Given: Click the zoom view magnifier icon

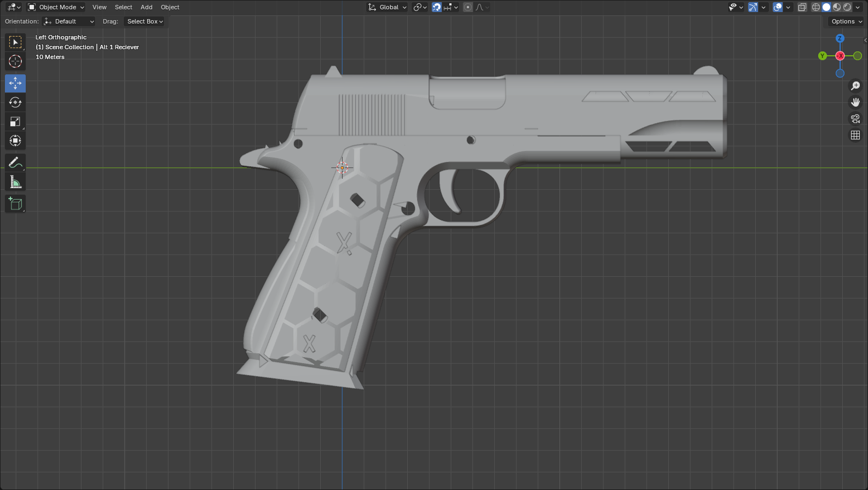Looking at the screenshot, I should tap(855, 86).
